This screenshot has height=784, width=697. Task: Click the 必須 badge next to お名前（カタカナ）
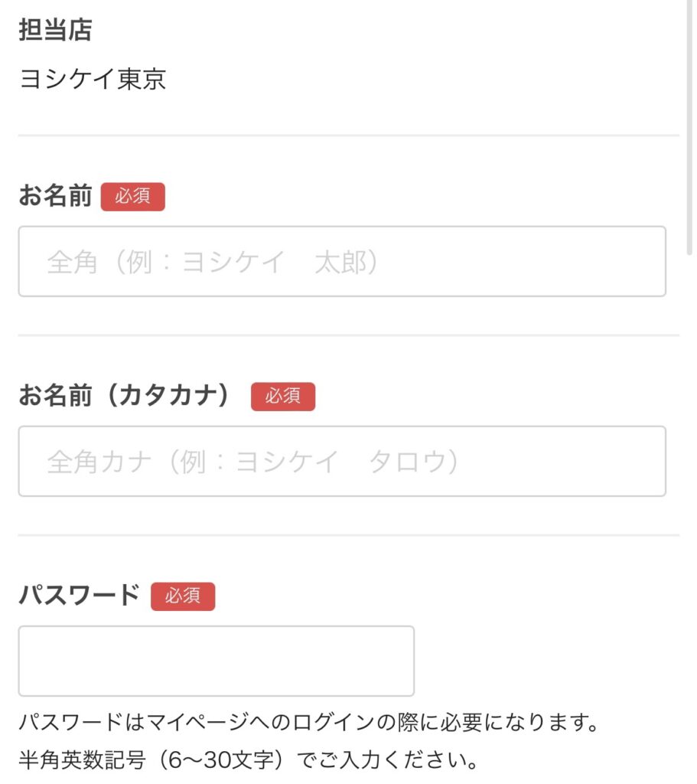point(282,397)
